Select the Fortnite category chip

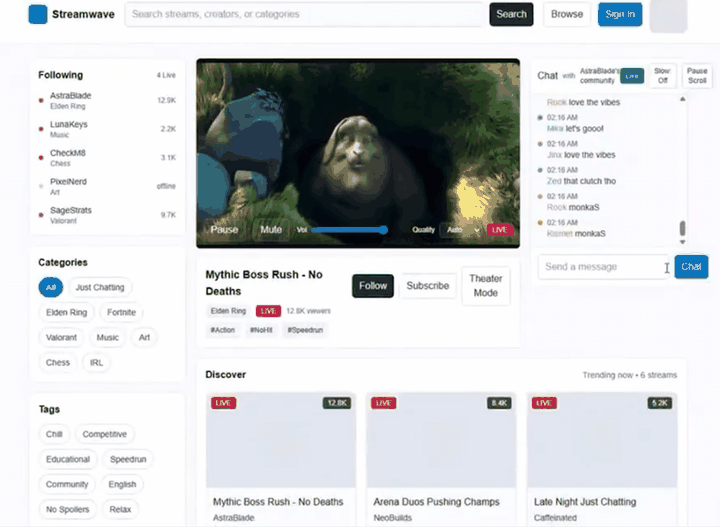pos(121,313)
